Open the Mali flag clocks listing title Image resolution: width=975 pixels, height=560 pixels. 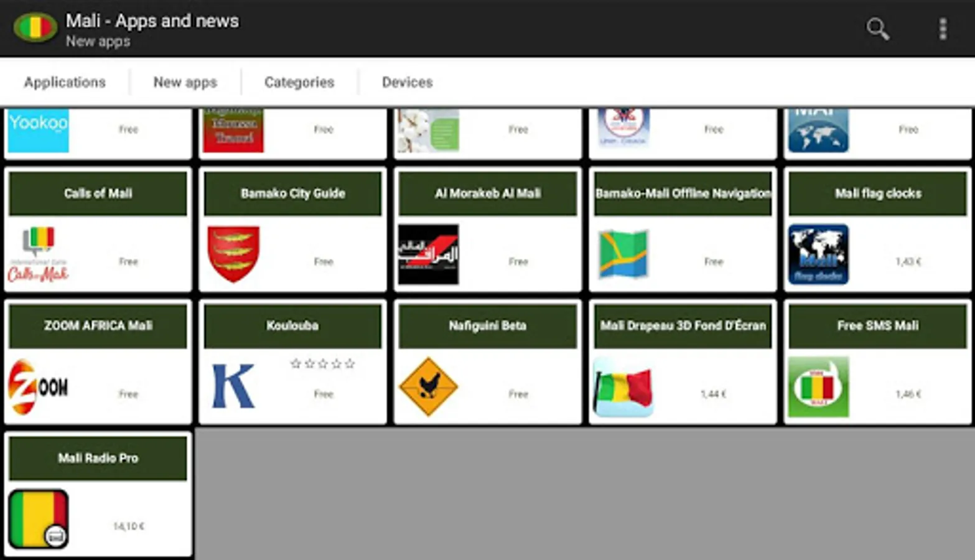[x=878, y=193]
